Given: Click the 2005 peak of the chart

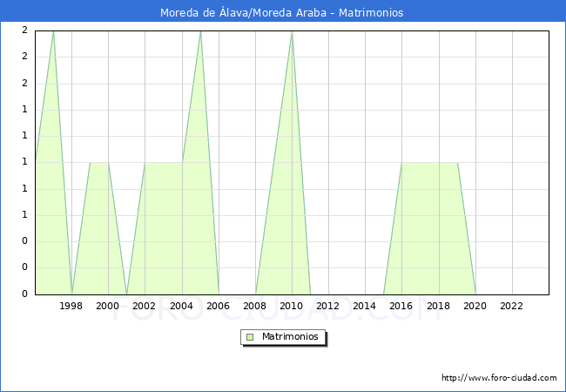Looking at the screenshot, I should [200, 31].
